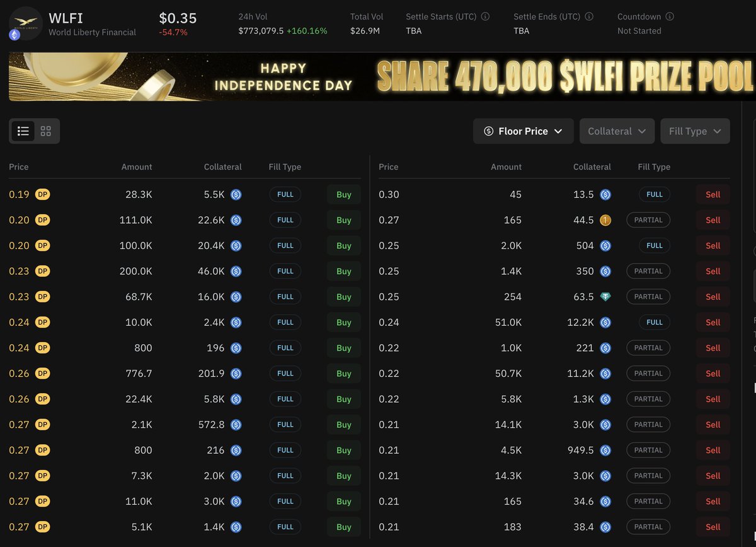Sell into the 0.30 price order

pyautogui.click(x=713, y=195)
